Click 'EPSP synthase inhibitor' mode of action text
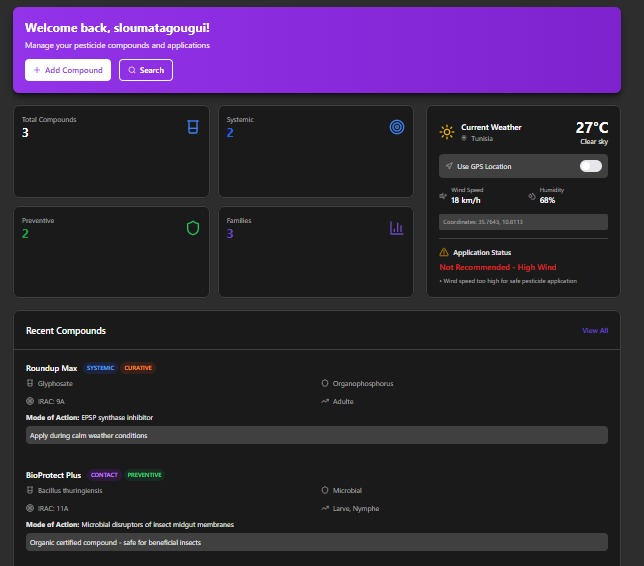Image resolution: width=644 pixels, height=566 pixels. [117, 418]
